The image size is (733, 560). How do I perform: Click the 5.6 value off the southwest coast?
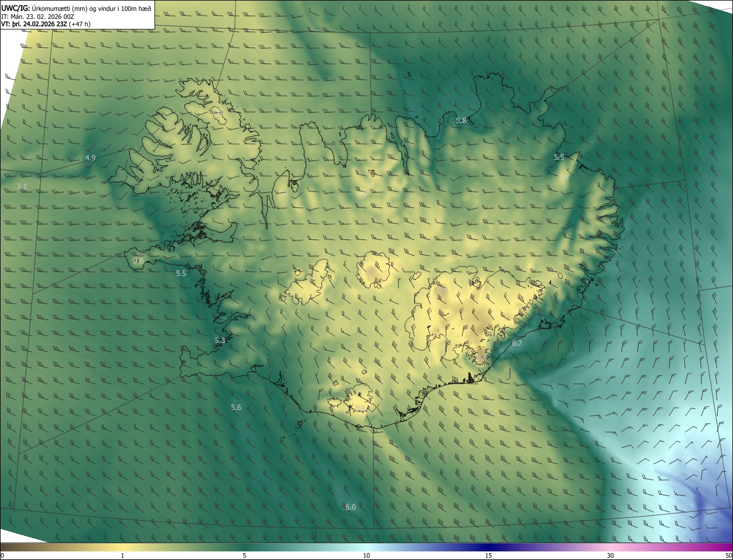[x=236, y=408]
